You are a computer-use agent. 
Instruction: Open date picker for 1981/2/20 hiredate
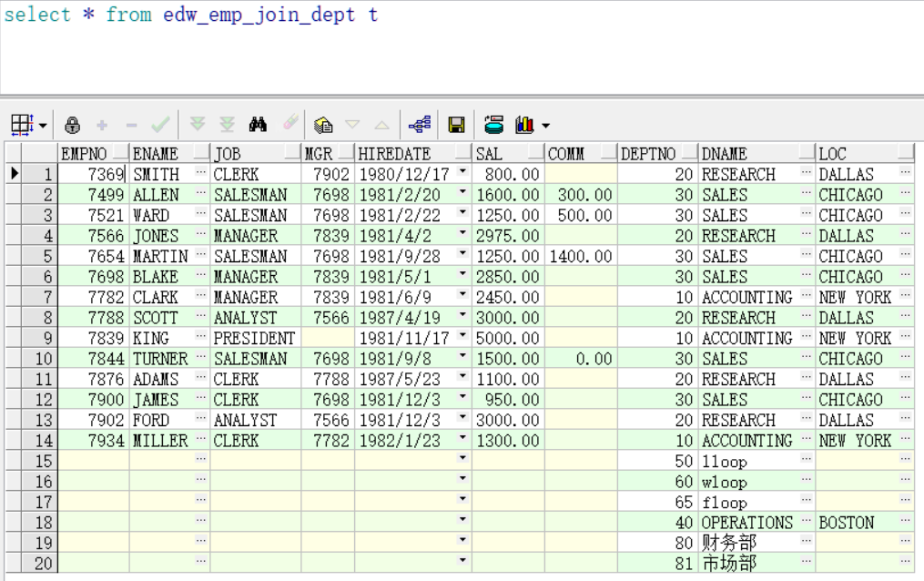pyautogui.click(x=462, y=192)
